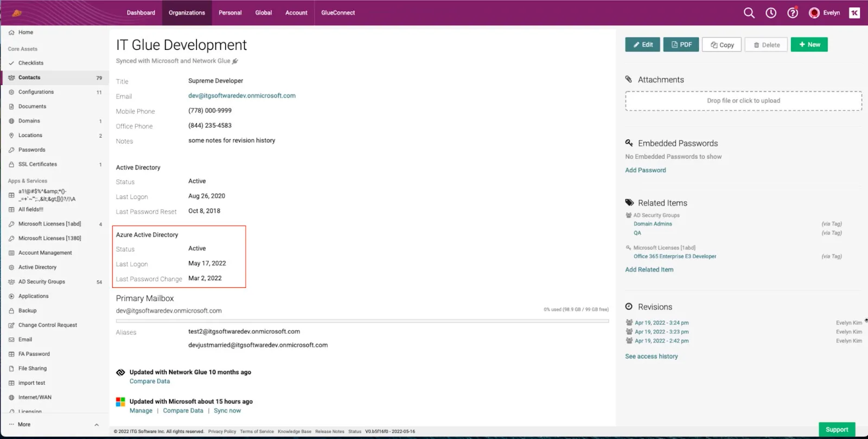
Task: Click the Home icon in sidebar
Action: point(11,33)
